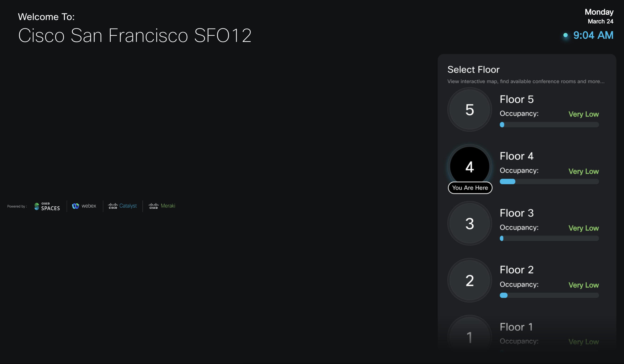The height and width of the screenshot is (364, 624).
Task: Click the Meraki logo
Action: pyautogui.click(x=162, y=206)
